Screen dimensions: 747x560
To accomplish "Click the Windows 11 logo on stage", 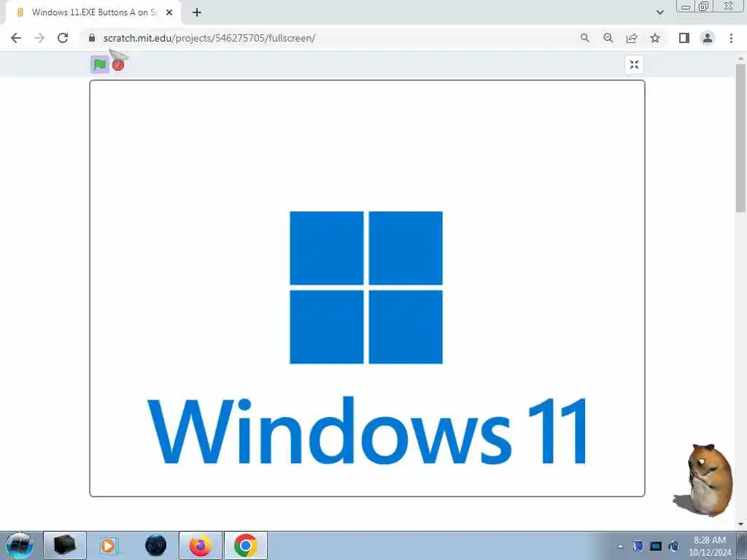I will tap(366, 287).
